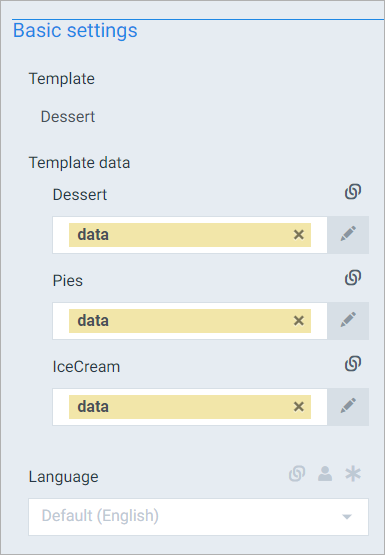Remove the data tag from Pies
Viewport: 385px width, 555px height.
(x=299, y=321)
